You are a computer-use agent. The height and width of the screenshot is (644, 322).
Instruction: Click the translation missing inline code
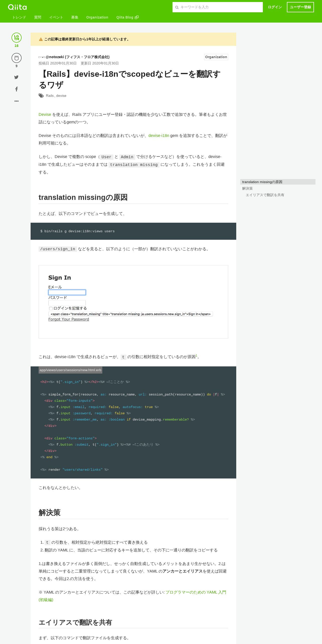(x=134, y=165)
